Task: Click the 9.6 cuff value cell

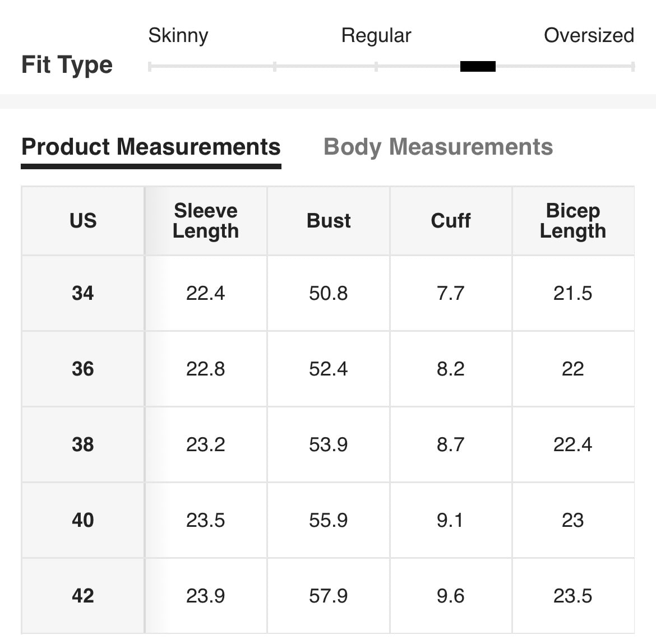Action: coord(451,596)
